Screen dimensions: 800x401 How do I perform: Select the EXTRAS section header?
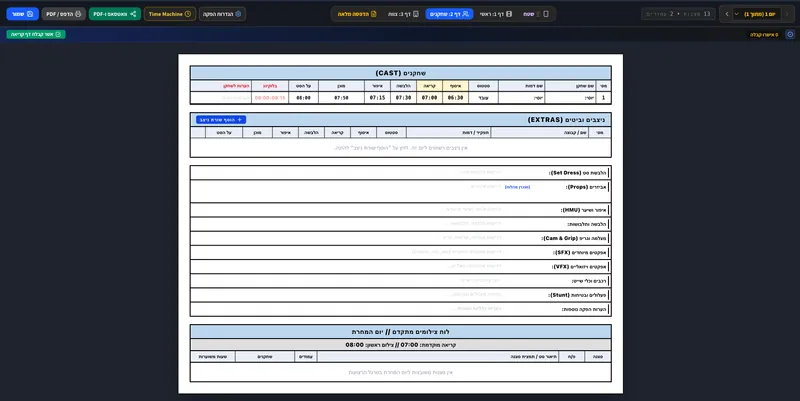point(401,119)
